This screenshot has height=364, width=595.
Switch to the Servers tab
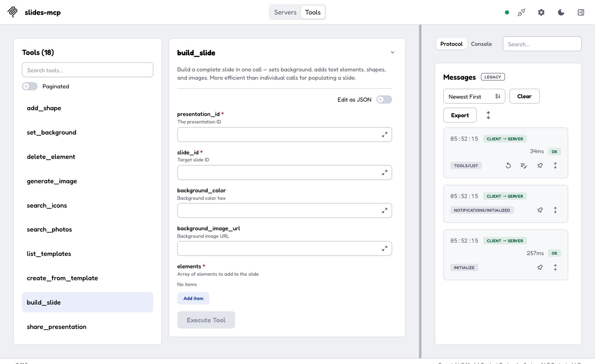tap(285, 12)
